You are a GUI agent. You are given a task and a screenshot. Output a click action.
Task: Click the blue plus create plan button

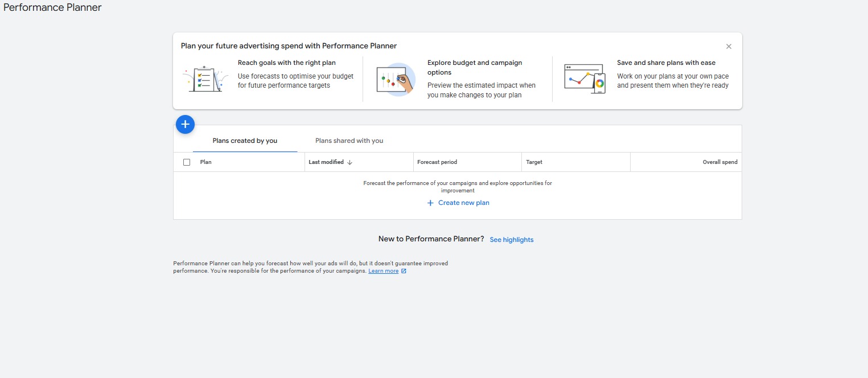186,124
